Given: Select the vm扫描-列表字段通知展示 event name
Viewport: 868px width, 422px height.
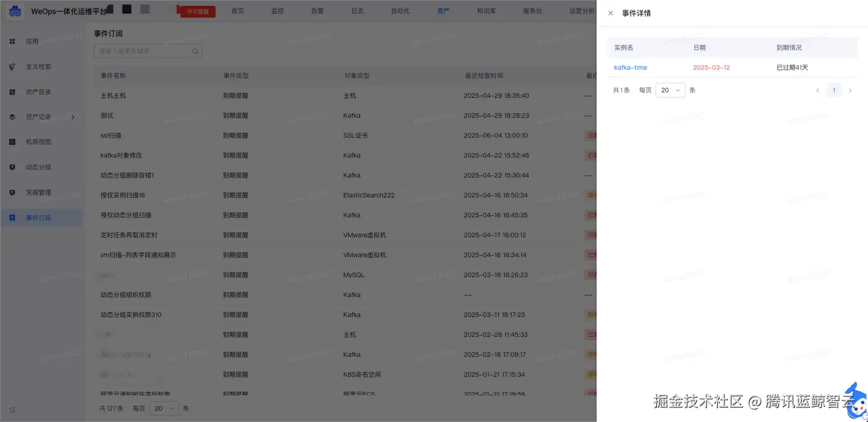Looking at the screenshot, I should coord(138,255).
